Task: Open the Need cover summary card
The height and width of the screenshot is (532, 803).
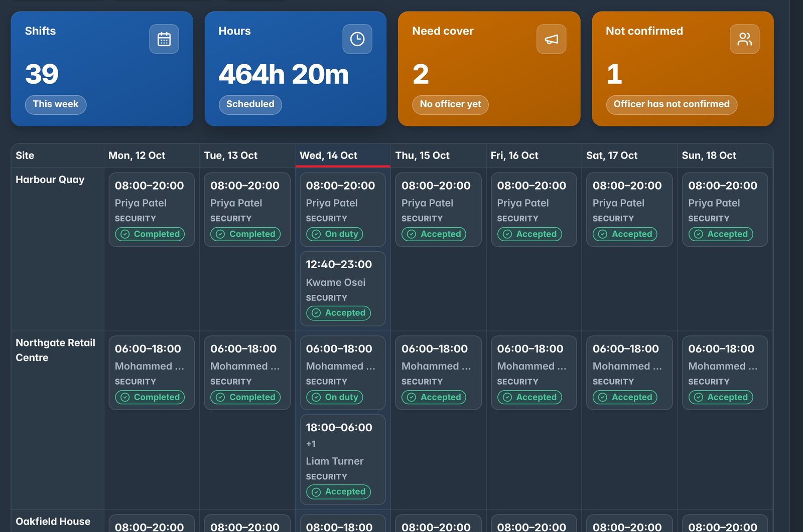Action: click(x=489, y=69)
